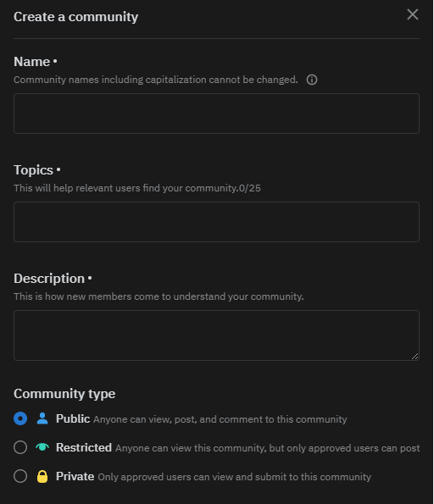
Task: Click the yellow lock icon for Private
Action: click(42, 476)
